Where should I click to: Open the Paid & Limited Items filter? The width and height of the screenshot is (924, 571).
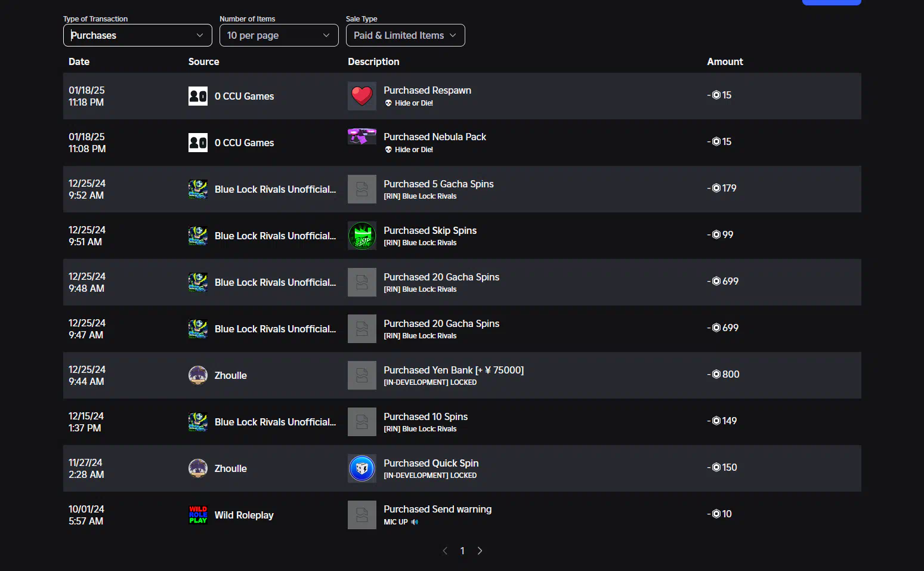tap(405, 35)
